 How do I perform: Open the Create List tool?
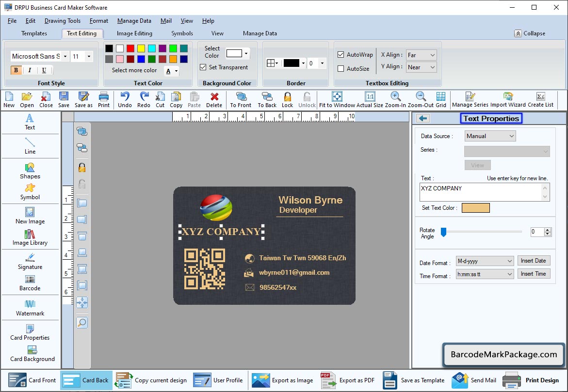click(541, 99)
